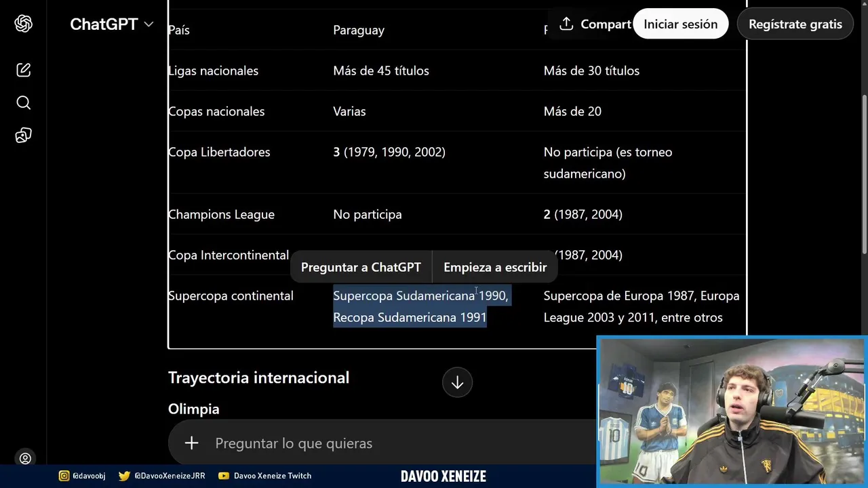868x488 pixels.
Task: Choose 'Preguntar a ChatGPT' in the popup
Action: pyautogui.click(x=361, y=267)
